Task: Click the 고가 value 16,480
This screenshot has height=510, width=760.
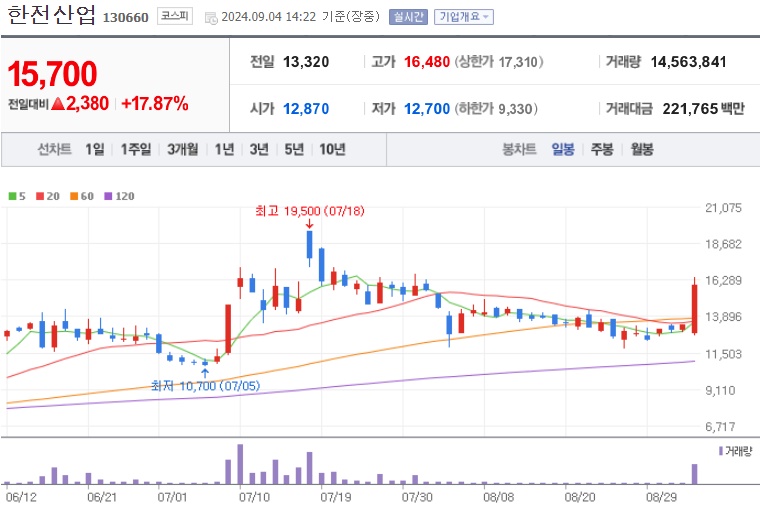Action: coord(427,62)
